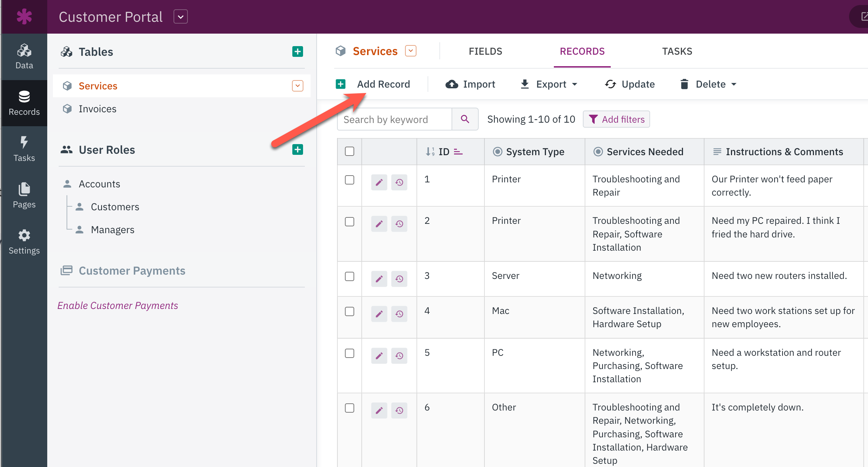Click the green Add Record plus icon
The image size is (868, 467).
(341, 84)
